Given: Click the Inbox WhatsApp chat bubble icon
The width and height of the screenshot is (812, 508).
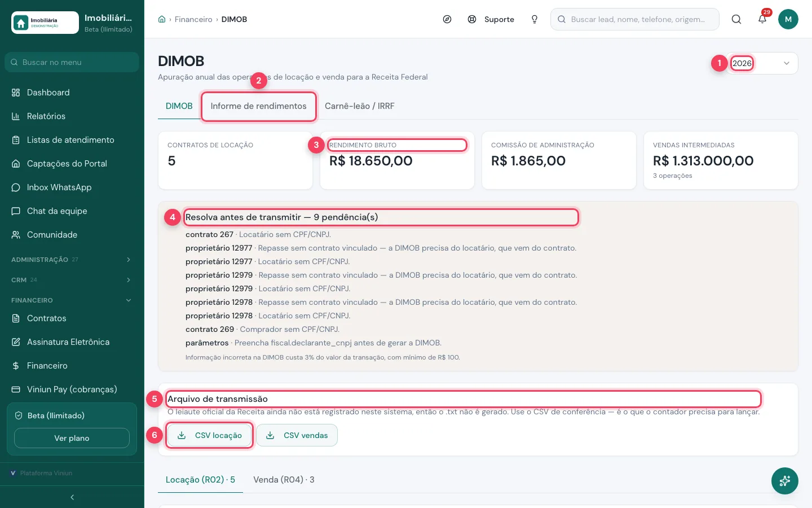Looking at the screenshot, I should 16,187.
